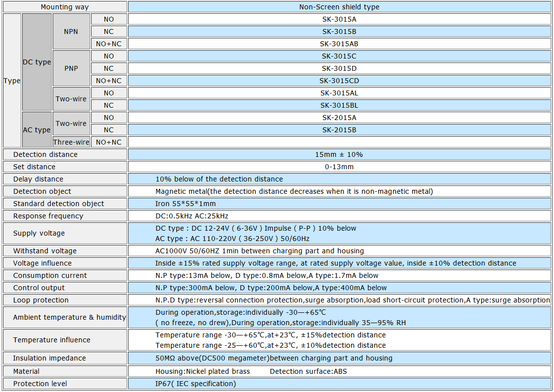Click the "Consumption current" row label

50,275
